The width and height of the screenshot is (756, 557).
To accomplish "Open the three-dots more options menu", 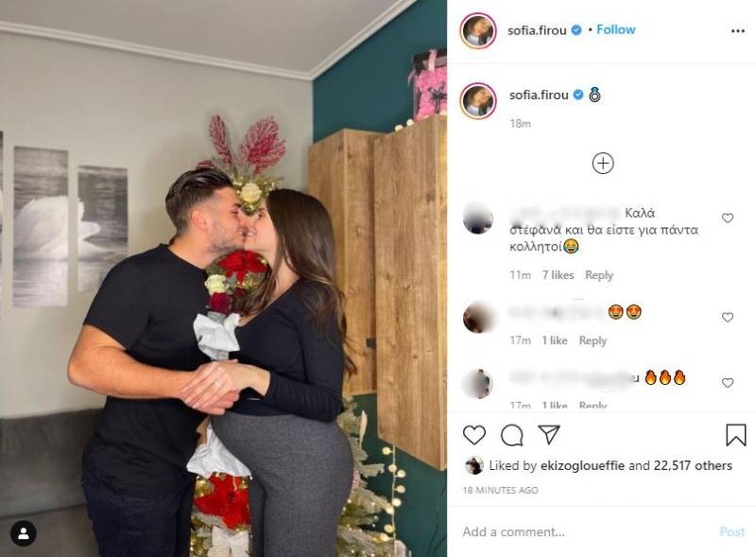I will tap(738, 31).
